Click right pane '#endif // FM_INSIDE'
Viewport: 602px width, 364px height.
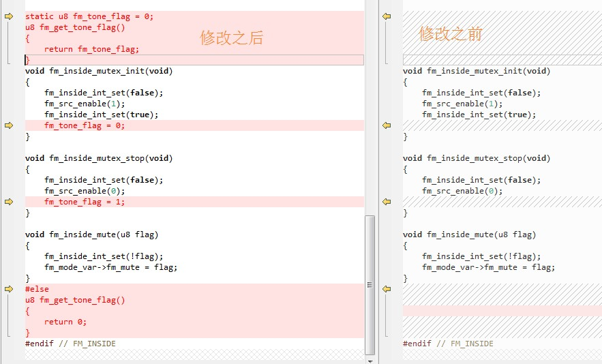click(x=448, y=344)
